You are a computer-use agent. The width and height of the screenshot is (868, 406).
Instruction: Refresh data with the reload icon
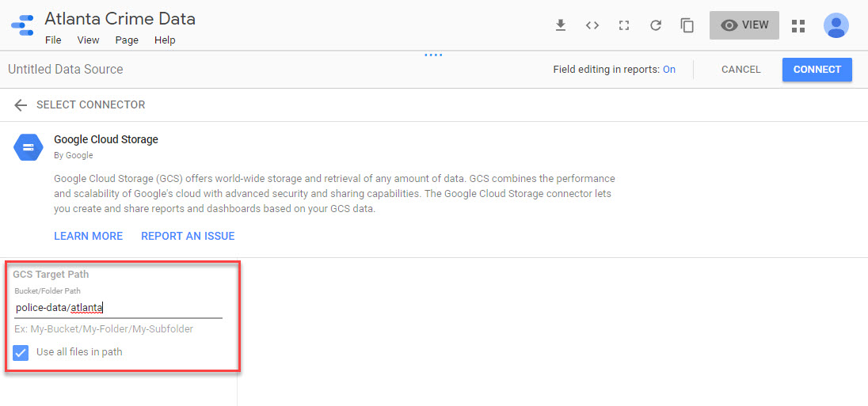pyautogui.click(x=656, y=25)
